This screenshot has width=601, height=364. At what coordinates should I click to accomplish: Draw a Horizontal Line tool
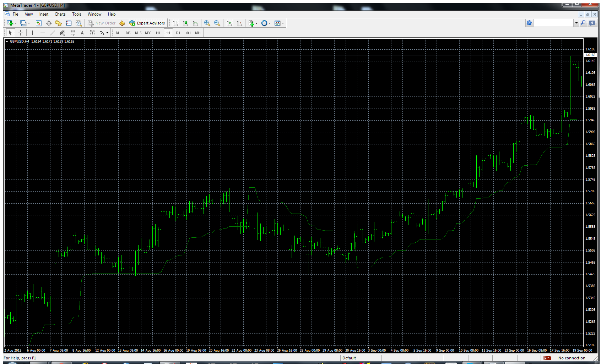(43, 33)
